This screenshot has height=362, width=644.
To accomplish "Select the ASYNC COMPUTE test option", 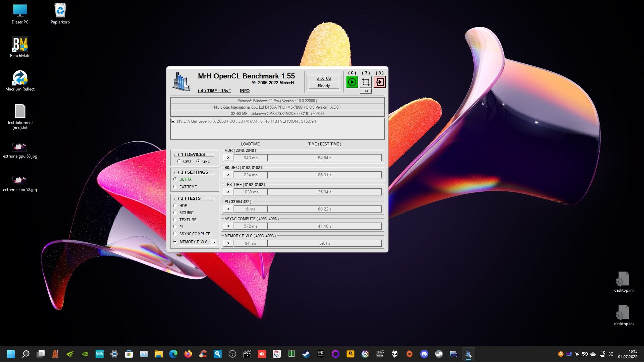I will (175, 234).
